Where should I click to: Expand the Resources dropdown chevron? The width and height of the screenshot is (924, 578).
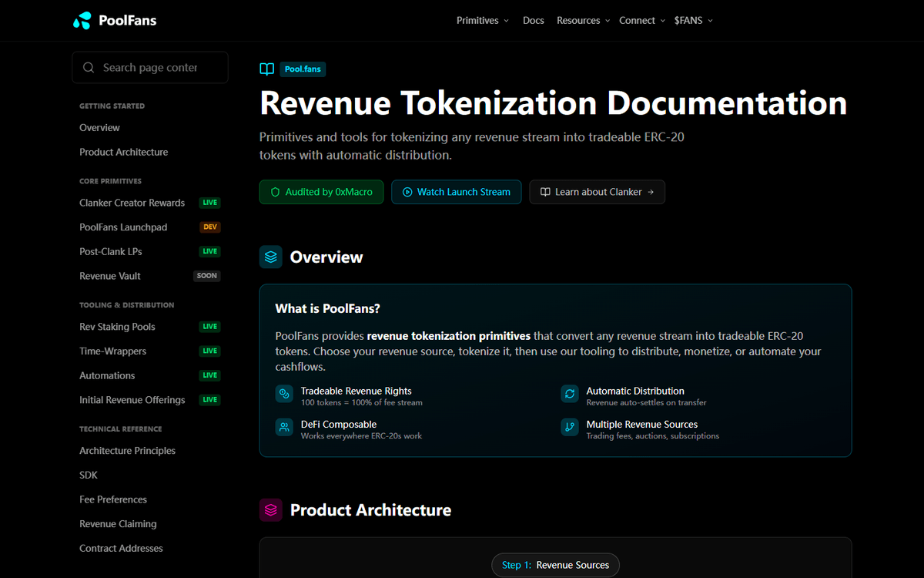click(x=608, y=21)
